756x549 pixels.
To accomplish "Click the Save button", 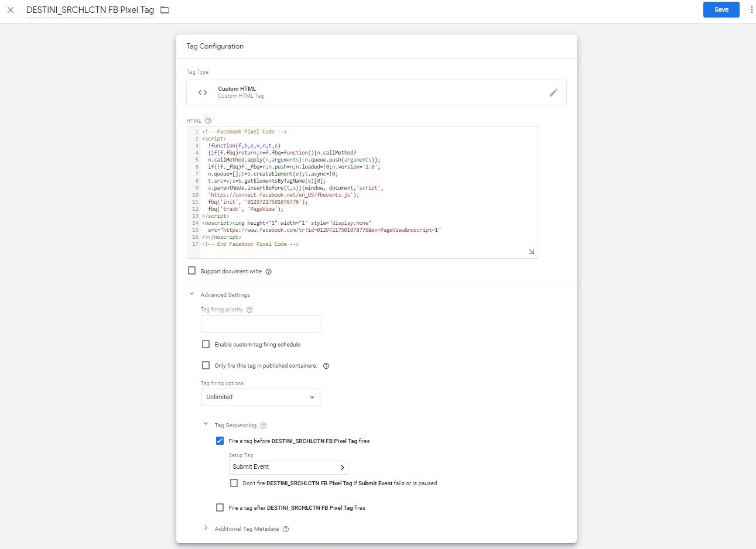I will (x=721, y=9).
